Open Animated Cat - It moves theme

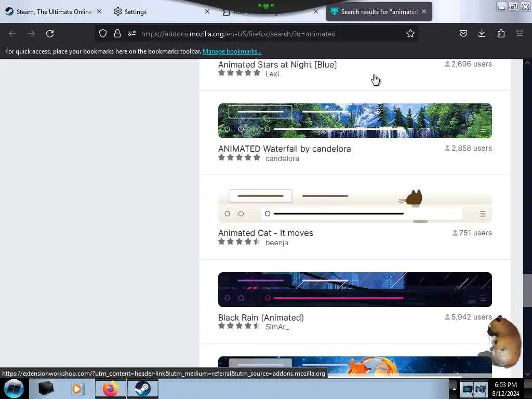pyautogui.click(x=265, y=233)
